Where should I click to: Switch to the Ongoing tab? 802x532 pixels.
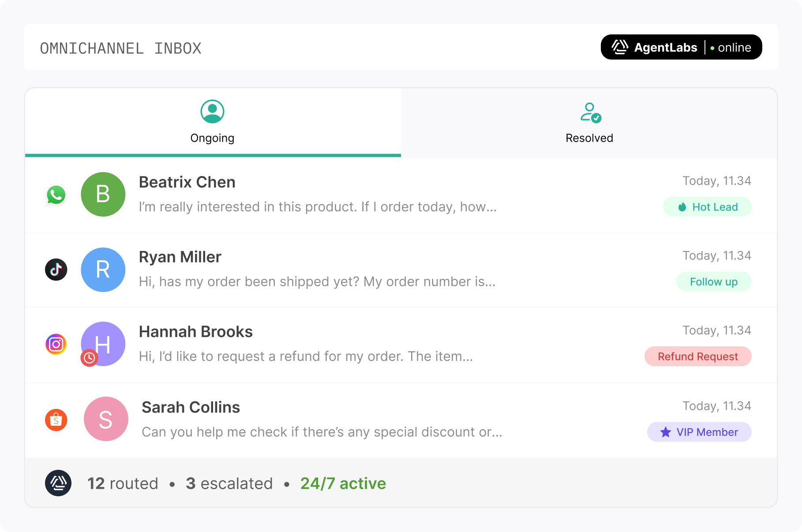click(x=213, y=122)
